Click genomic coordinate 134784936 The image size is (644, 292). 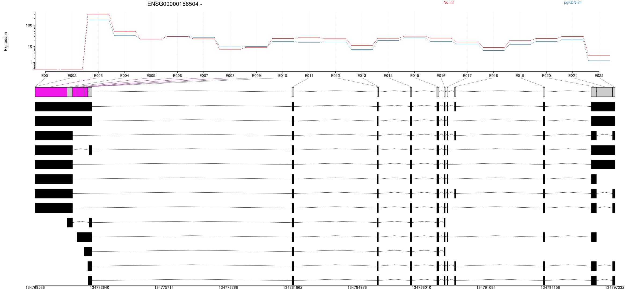pos(357,288)
